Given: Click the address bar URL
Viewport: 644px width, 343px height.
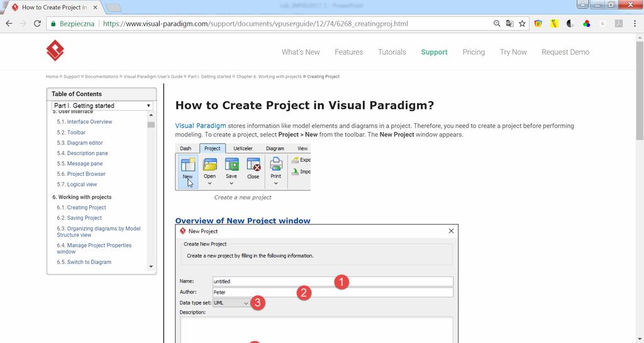Looking at the screenshot, I should point(255,24).
